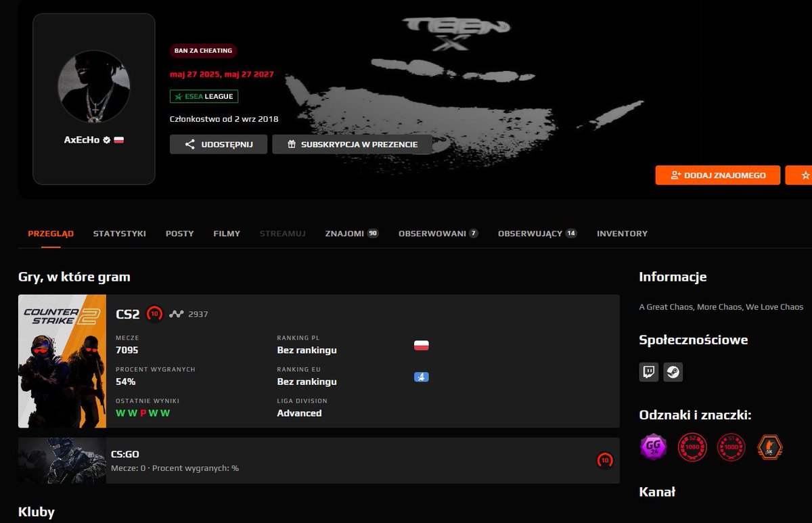
Task: Select the Streamuj tab
Action: pyautogui.click(x=283, y=233)
